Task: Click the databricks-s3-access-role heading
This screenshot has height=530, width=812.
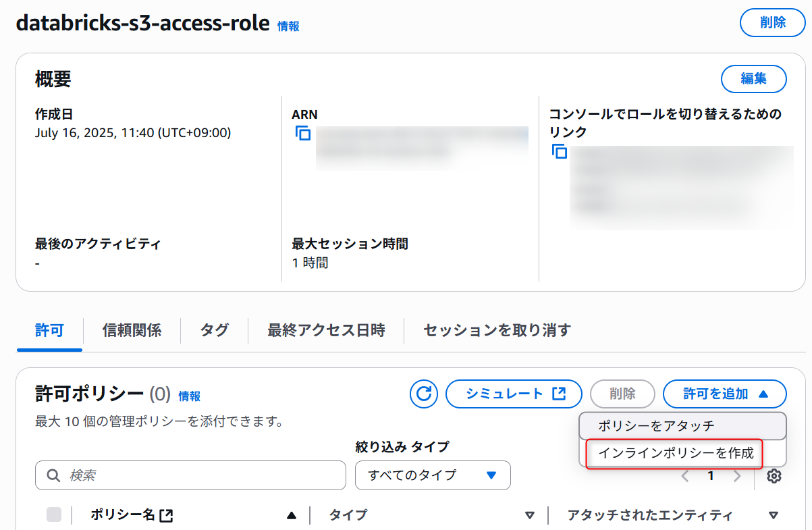Action: (142, 23)
